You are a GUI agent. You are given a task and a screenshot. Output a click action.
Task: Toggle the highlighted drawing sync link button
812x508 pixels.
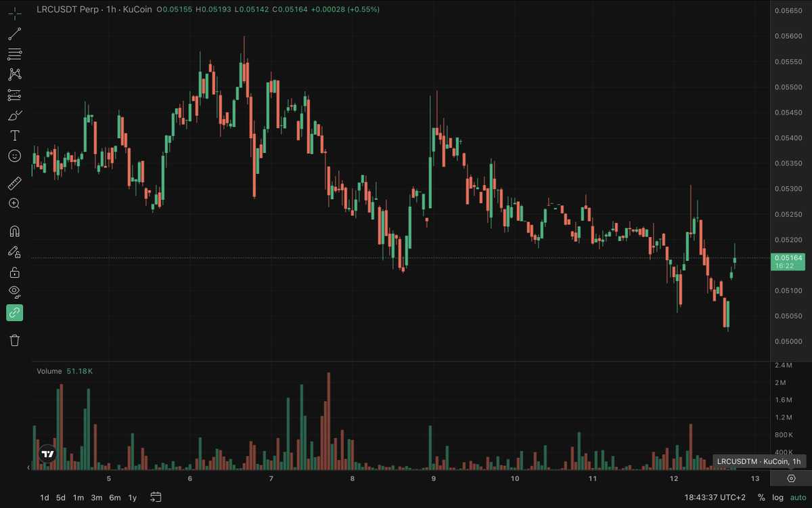(x=14, y=312)
